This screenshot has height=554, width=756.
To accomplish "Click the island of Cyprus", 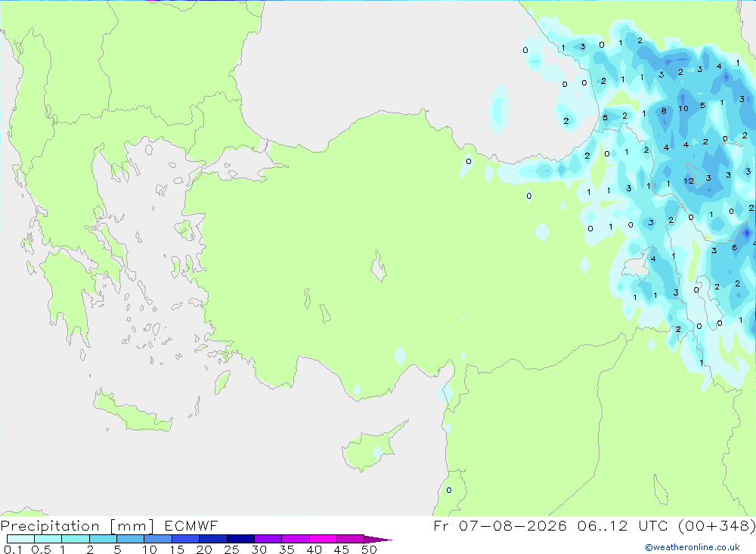I will 372,446.
